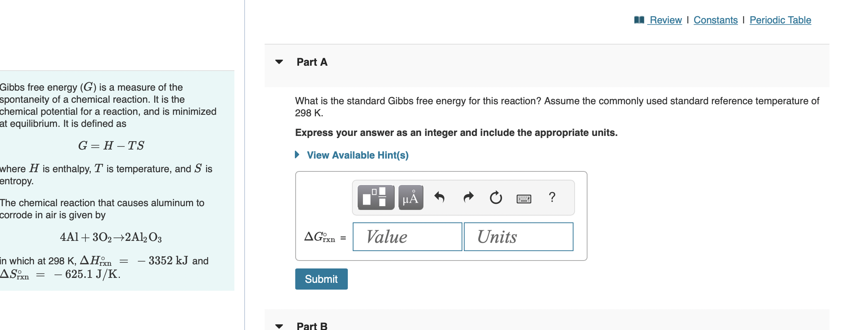This screenshot has width=868, height=330.
Task: Open the Periodic Table link
Action: (780, 20)
